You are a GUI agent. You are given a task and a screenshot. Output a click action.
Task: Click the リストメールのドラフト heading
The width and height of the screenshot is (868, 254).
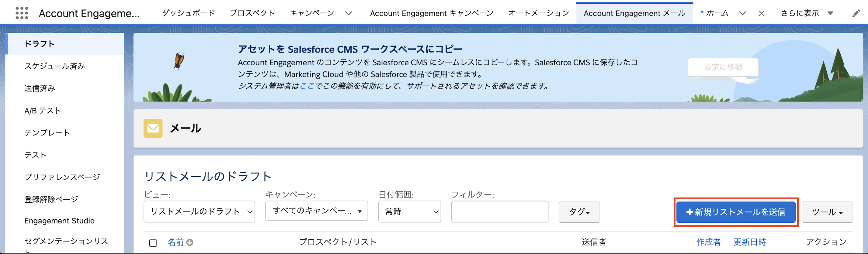tap(208, 176)
